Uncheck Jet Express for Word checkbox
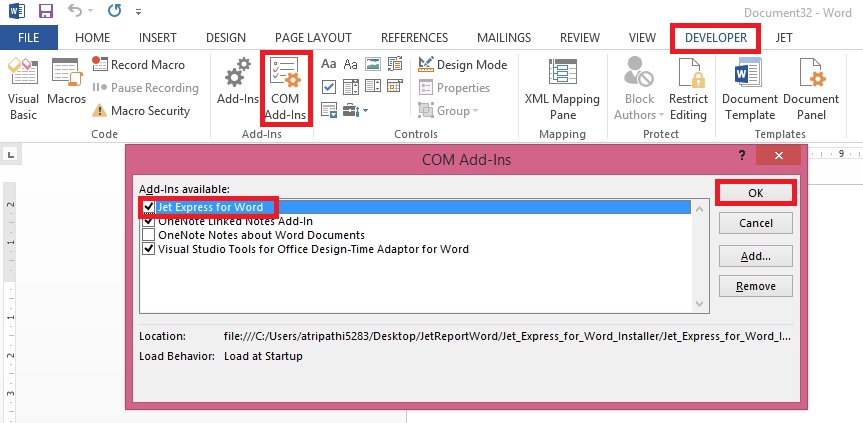 [149, 207]
